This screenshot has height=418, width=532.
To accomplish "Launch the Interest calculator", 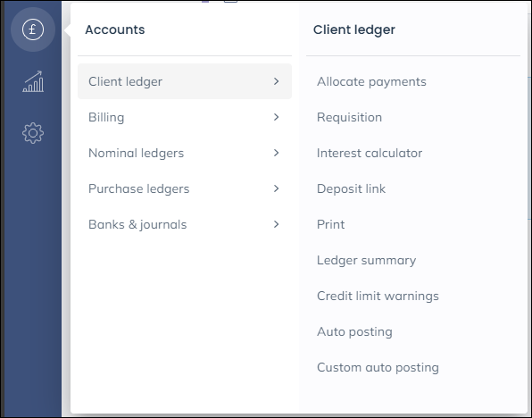I will [x=370, y=153].
